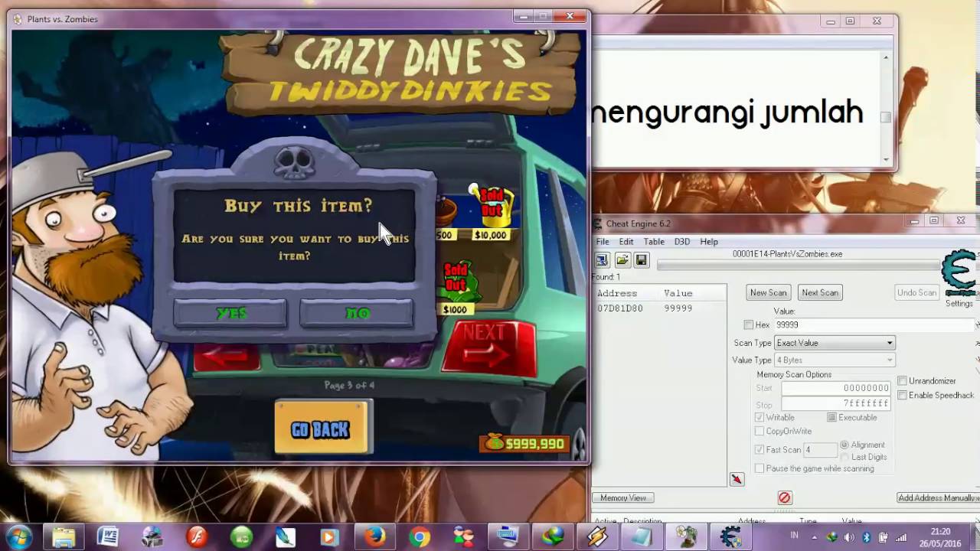The height and width of the screenshot is (551, 980).
Task: Click the save table floppy icon
Action: [x=642, y=260]
